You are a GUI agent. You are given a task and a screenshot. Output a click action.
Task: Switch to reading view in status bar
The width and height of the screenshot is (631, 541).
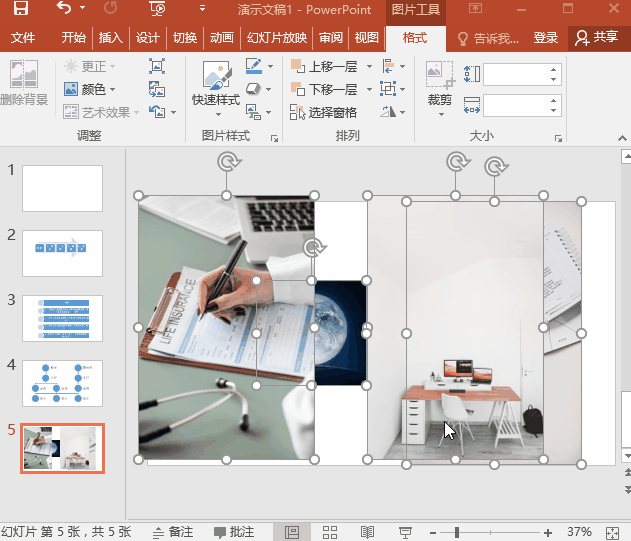tap(367, 532)
